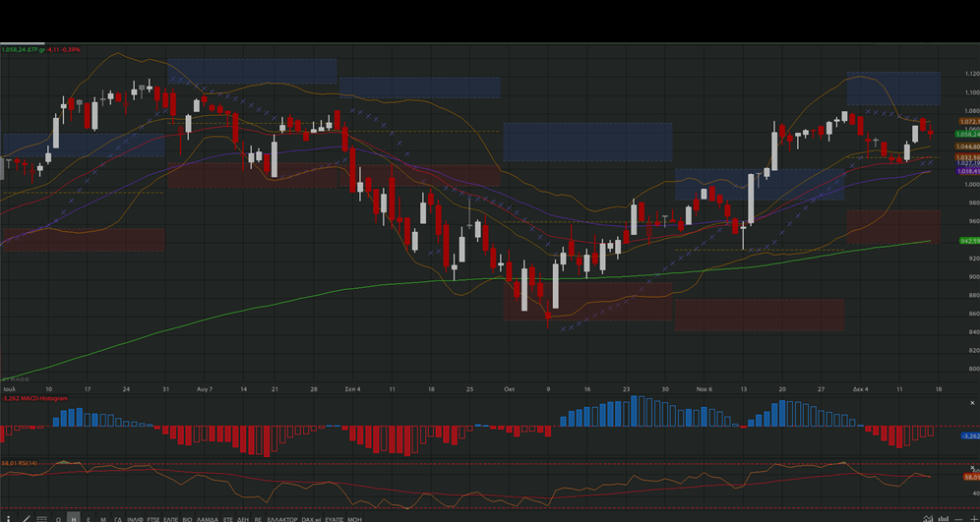Select the Ω button in bottom toolbar
Viewport: 980px width, 522px height.
click(x=58, y=519)
